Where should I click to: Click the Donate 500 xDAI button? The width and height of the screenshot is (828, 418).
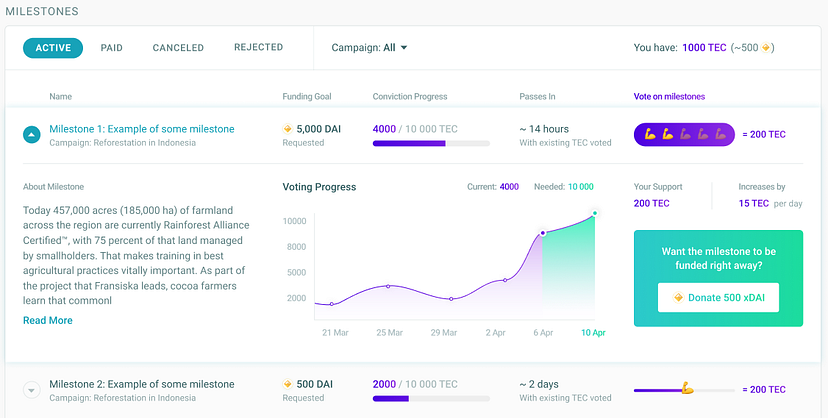click(718, 297)
